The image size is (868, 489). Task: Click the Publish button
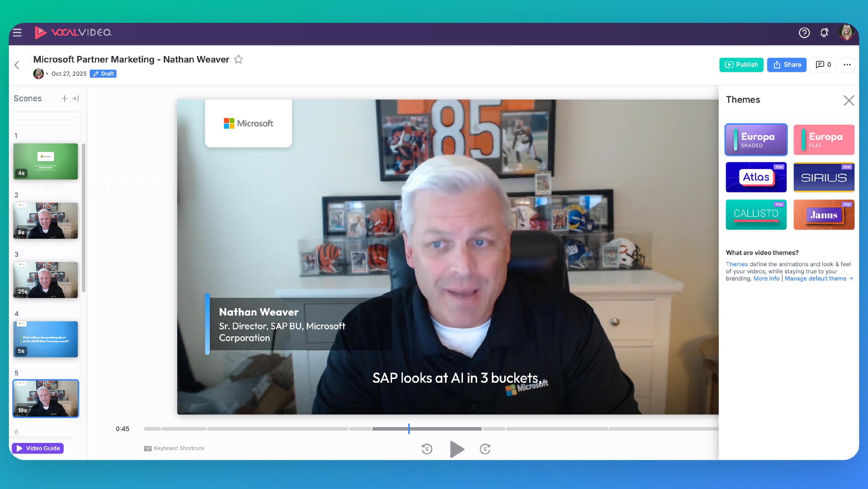(741, 65)
